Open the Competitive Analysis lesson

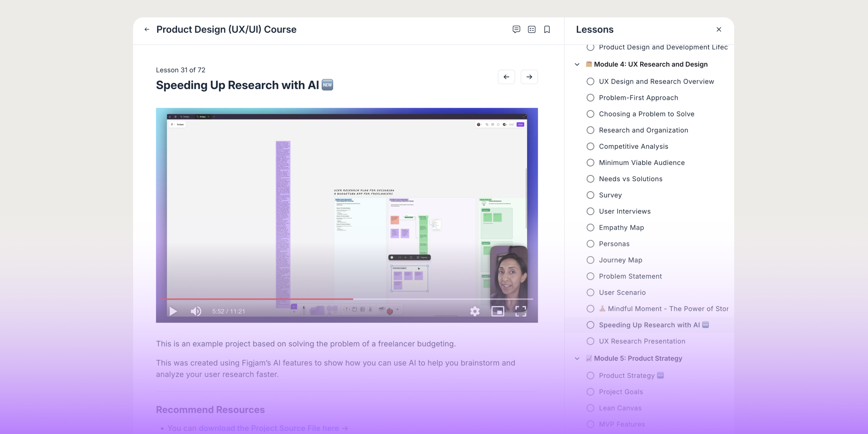(x=633, y=146)
